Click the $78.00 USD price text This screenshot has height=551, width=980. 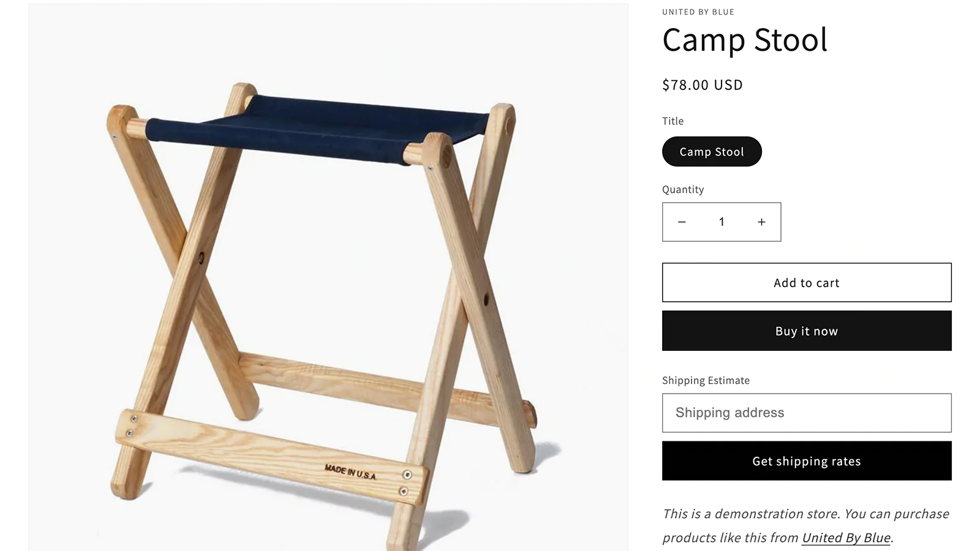click(x=703, y=85)
